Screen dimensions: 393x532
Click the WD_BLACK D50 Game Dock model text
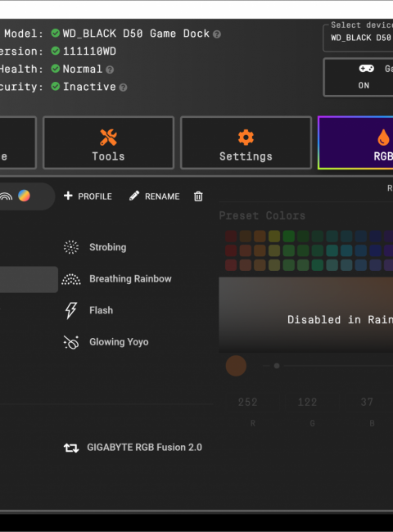[136, 34]
